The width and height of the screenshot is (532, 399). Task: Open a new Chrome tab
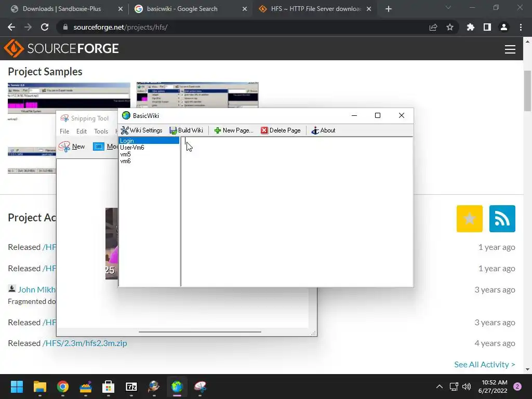(x=389, y=9)
